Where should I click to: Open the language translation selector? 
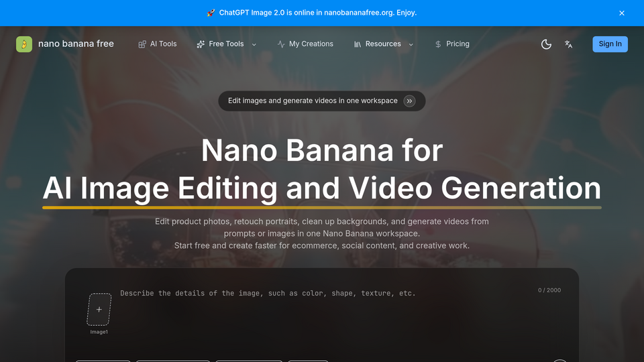568,44
